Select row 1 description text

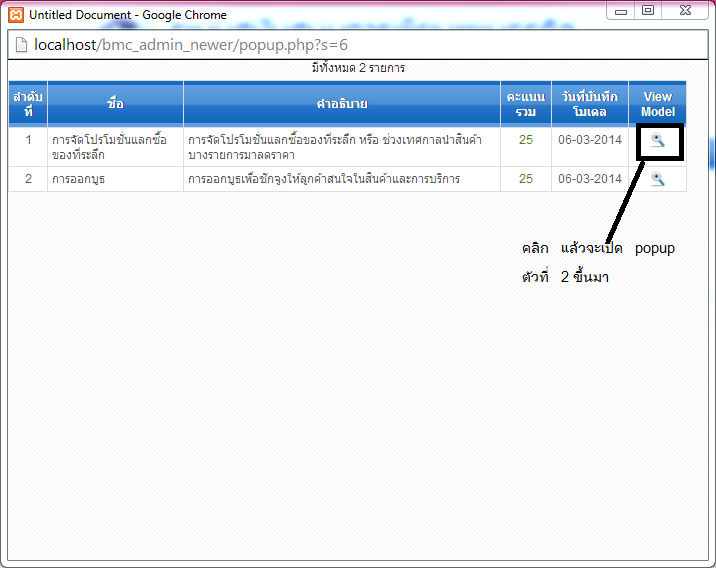coord(335,147)
